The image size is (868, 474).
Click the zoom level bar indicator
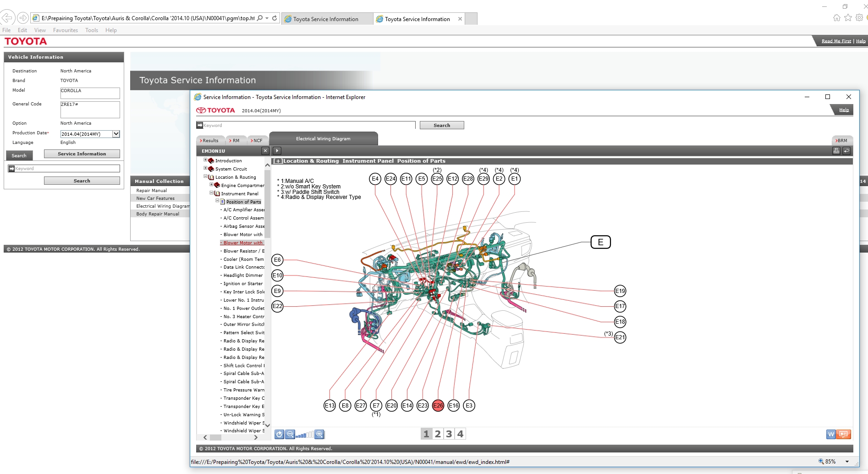[305, 435]
